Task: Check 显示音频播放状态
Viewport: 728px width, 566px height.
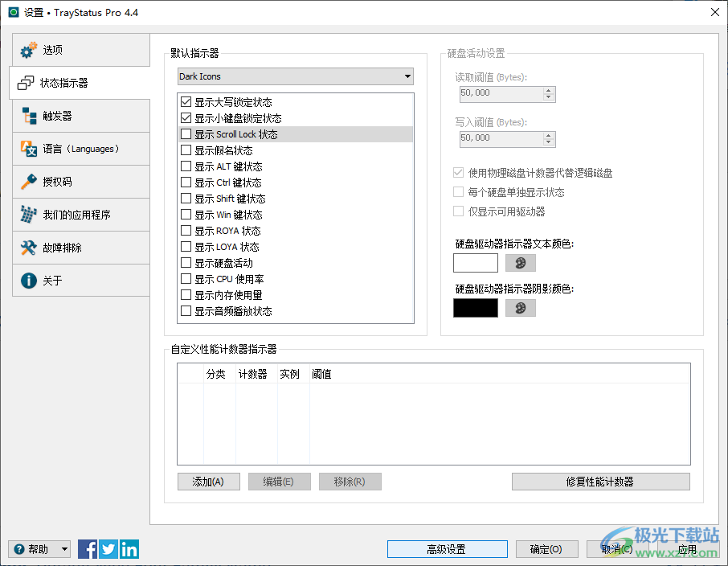Action: pyautogui.click(x=186, y=311)
